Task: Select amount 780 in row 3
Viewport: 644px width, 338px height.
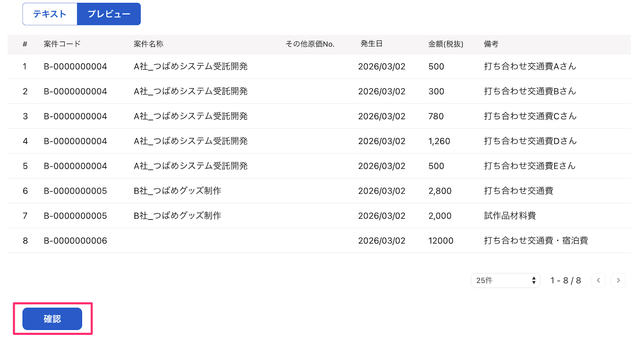Action: tap(436, 116)
